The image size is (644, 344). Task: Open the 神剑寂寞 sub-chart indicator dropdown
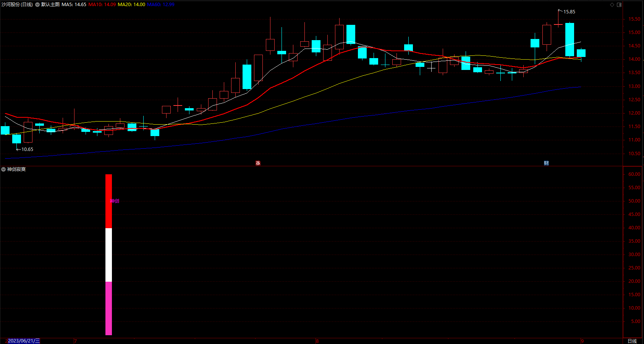pos(3,169)
